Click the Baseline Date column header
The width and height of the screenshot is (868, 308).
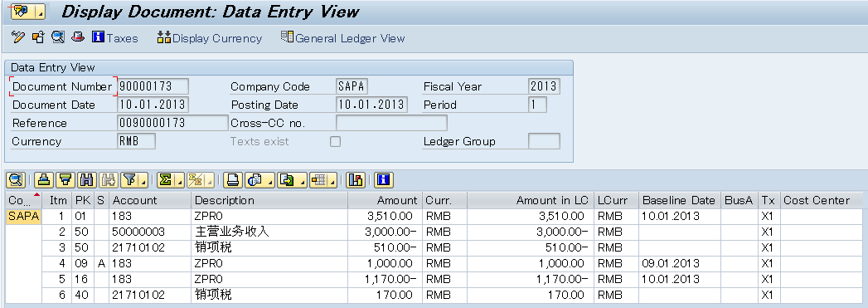coord(679,201)
